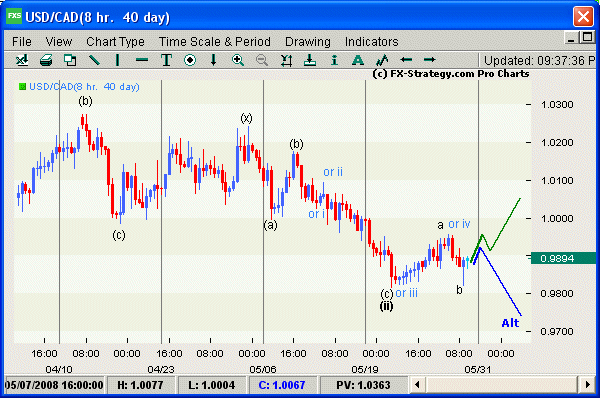The image size is (600, 398).
Task: Click the scrollbar left arrow button
Action: click(x=417, y=384)
